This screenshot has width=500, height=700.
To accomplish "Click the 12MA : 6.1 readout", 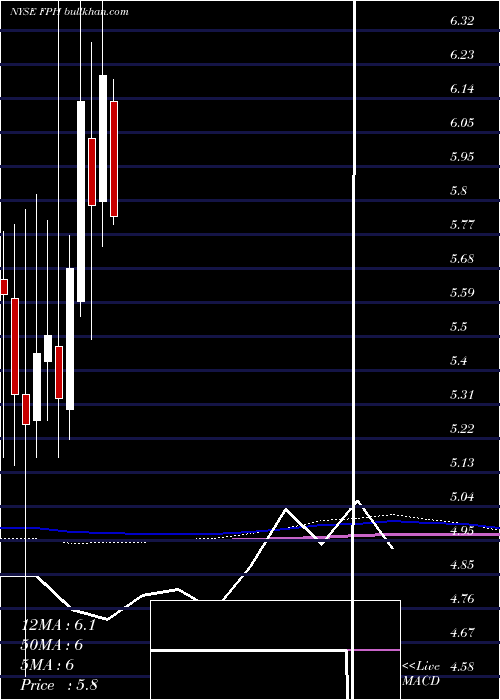I will click(x=58, y=625).
